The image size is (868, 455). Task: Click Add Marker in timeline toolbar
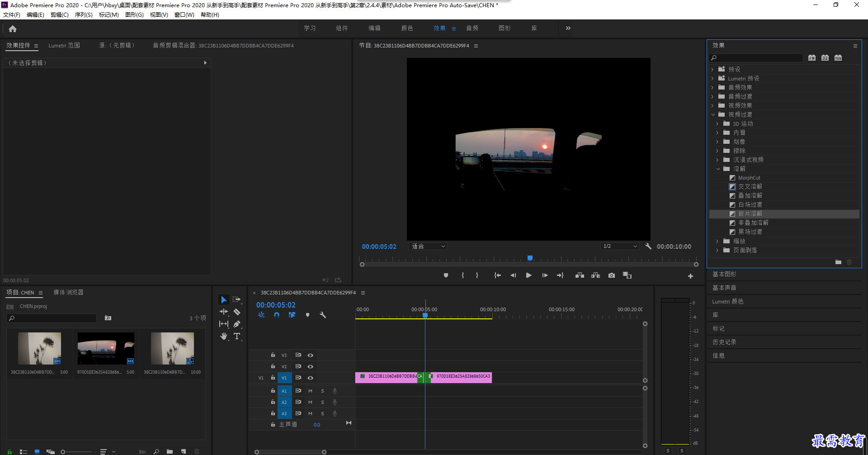pyautogui.click(x=307, y=315)
